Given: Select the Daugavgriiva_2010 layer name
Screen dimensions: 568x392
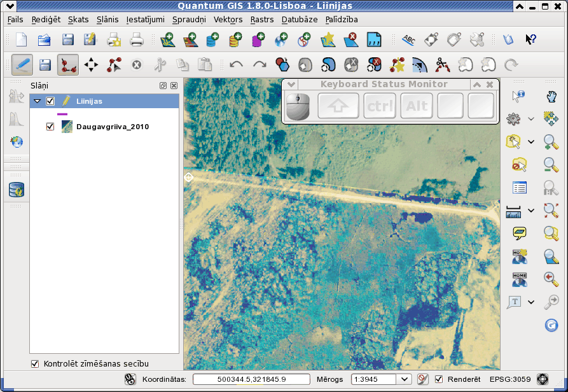Looking at the screenshot, I should click(x=113, y=127).
